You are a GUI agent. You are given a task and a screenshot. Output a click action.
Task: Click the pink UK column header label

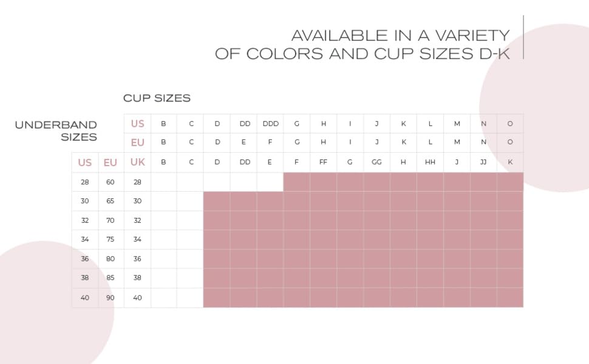pyautogui.click(x=137, y=162)
